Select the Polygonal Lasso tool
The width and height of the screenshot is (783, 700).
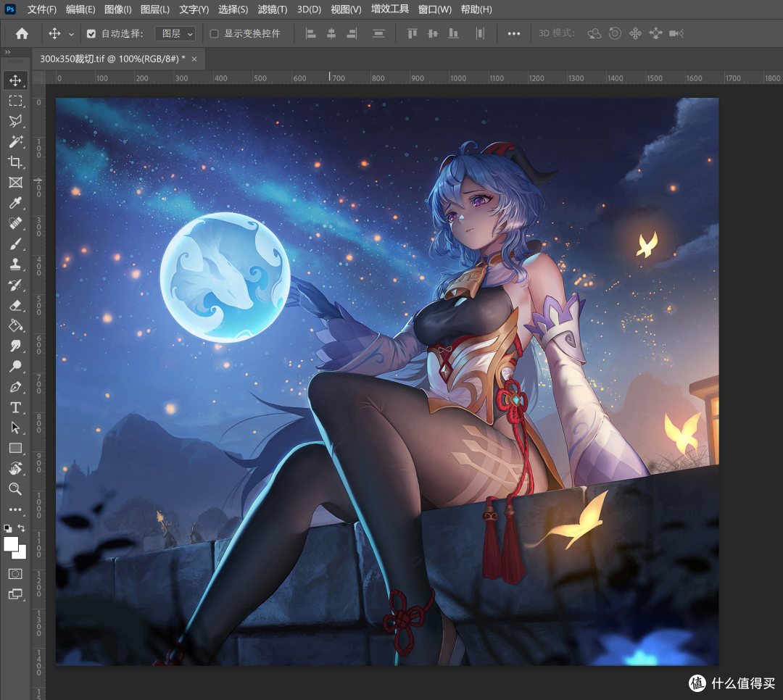click(15, 121)
